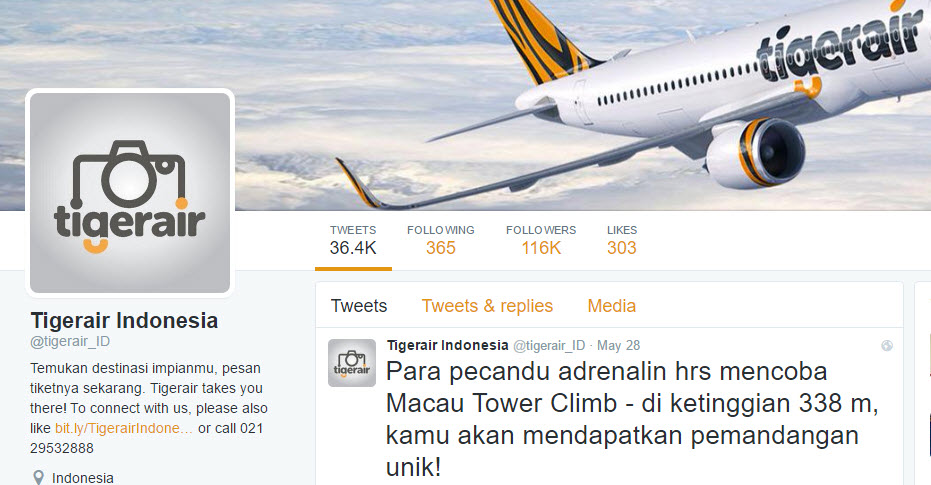Switch to the Media tab

click(x=612, y=306)
